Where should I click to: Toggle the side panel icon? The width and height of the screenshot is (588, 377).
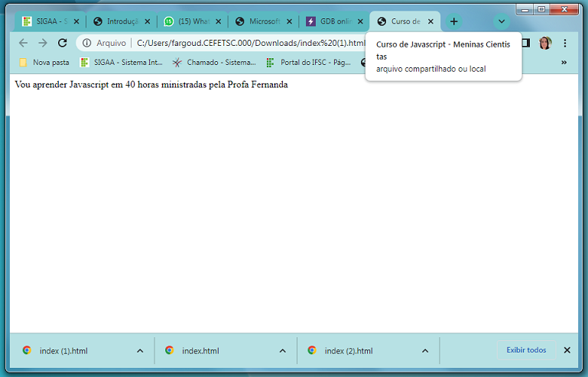click(x=526, y=43)
